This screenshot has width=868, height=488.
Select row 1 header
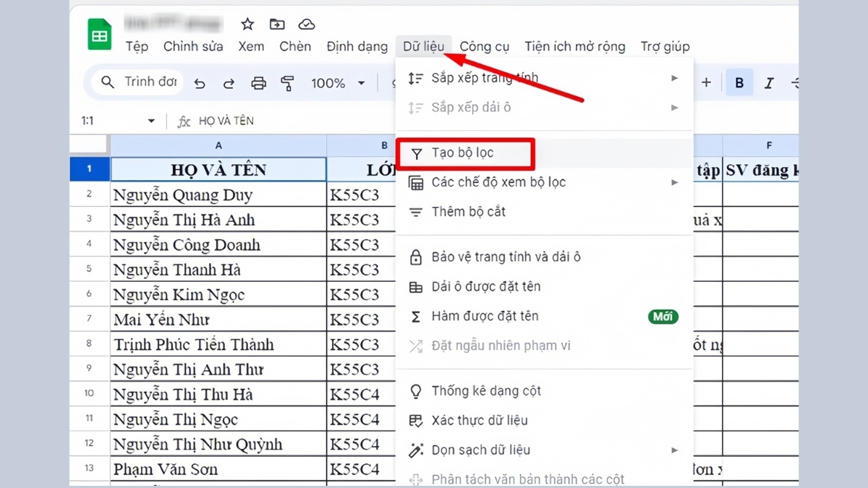pos(90,169)
